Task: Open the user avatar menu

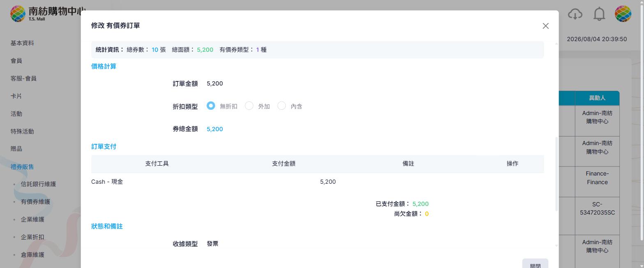Action: pyautogui.click(x=623, y=14)
